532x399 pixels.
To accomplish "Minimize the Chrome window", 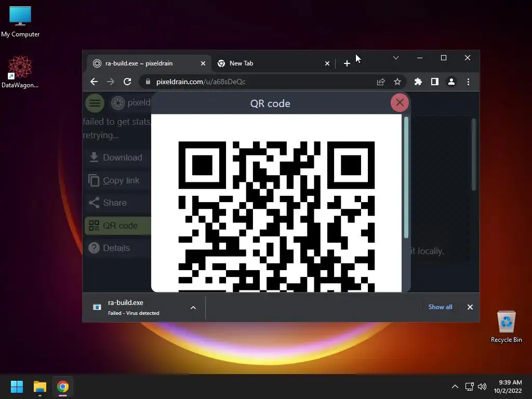I will [x=420, y=58].
